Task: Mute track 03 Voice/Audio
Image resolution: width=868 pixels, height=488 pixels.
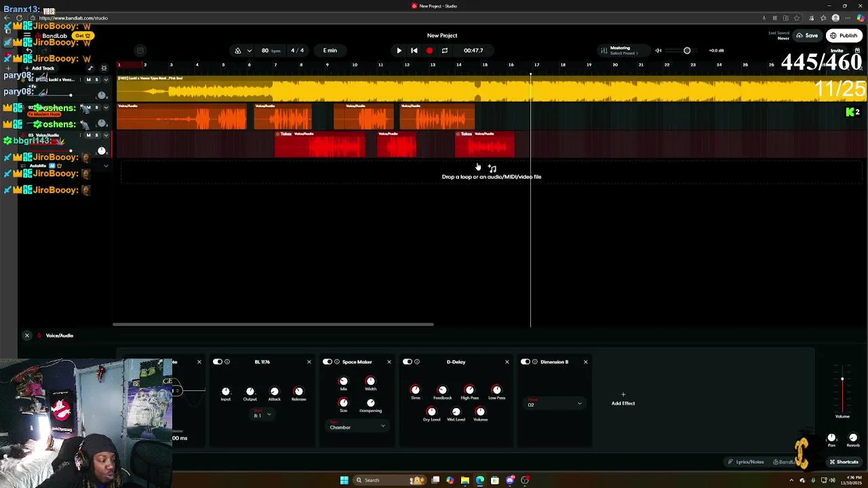Action: click(88, 135)
